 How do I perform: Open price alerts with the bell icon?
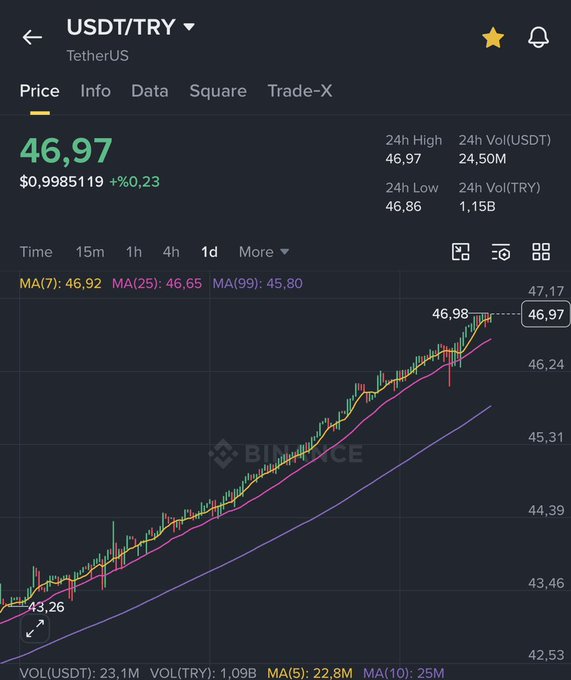[x=538, y=37]
